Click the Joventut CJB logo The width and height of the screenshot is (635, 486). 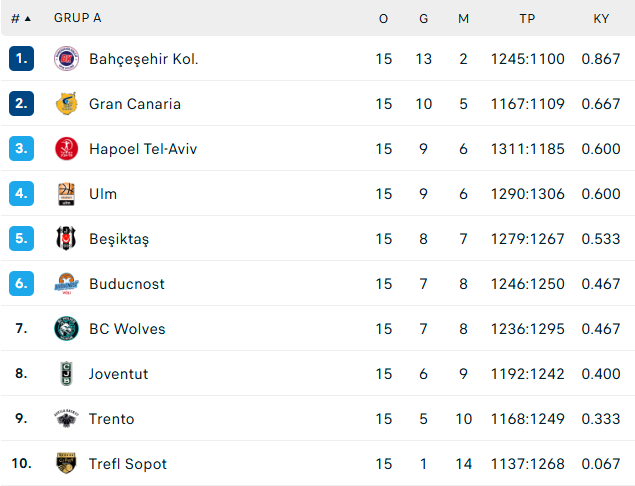[66, 373]
